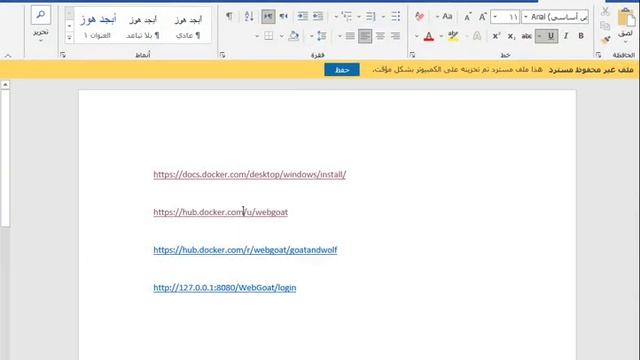Open the styles pane dialog launcher
The width and height of the screenshot is (640, 360).
(x=62, y=54)
